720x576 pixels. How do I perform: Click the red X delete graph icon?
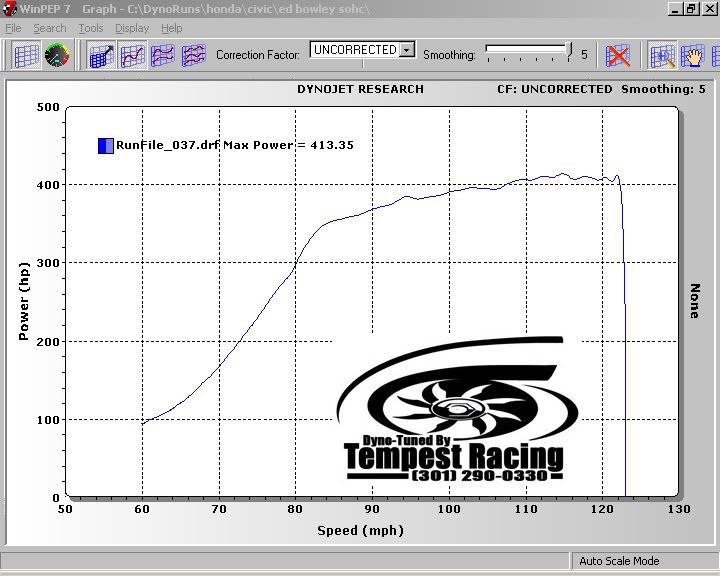pyautogui.click(x=618, y=56)
